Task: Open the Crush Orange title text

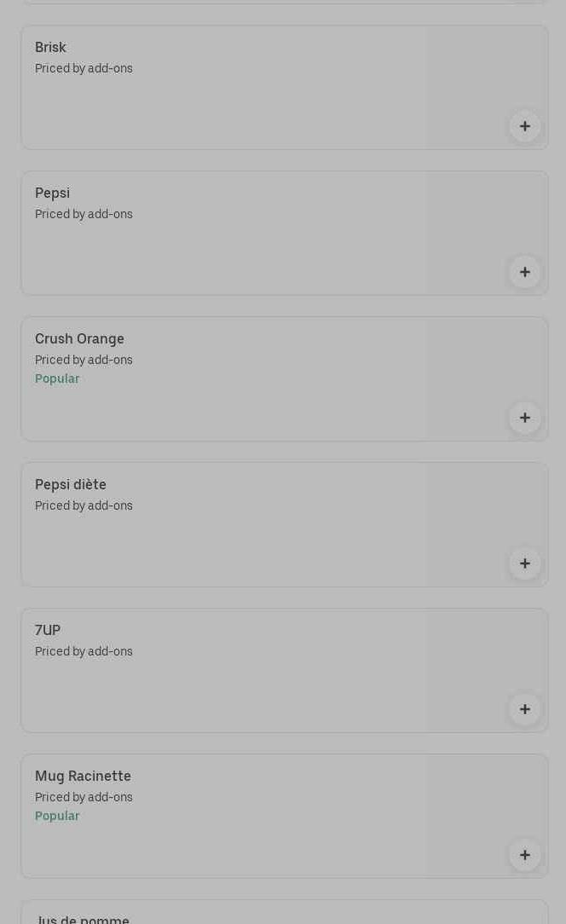Action: [79, 339]
